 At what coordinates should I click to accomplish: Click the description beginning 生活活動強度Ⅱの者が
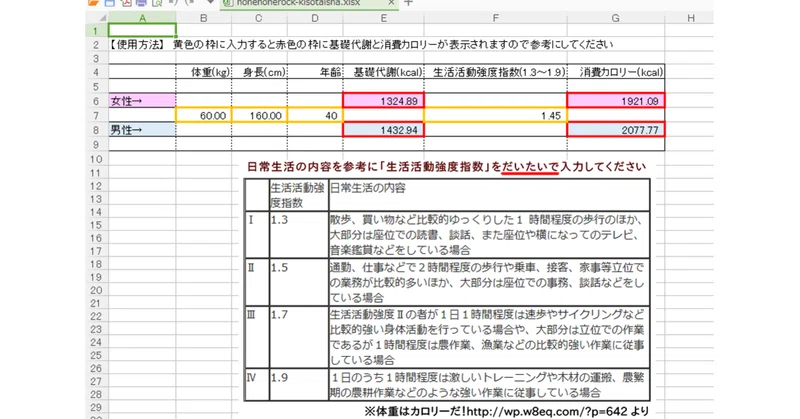[x=489, y=337]
